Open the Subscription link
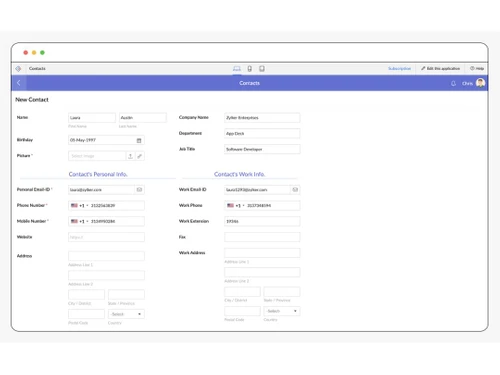 pyautogui.click(x=399, y=69)
